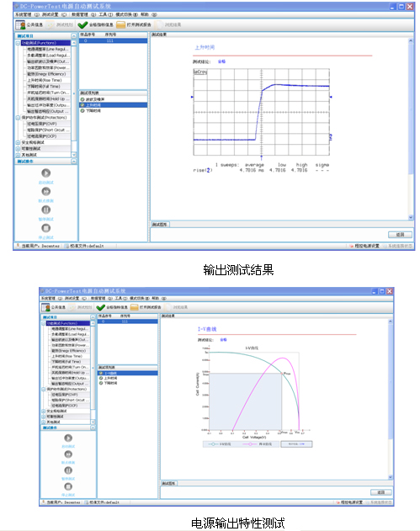Click the folder icon in the I-V curve window toolbar

(134, 307)
